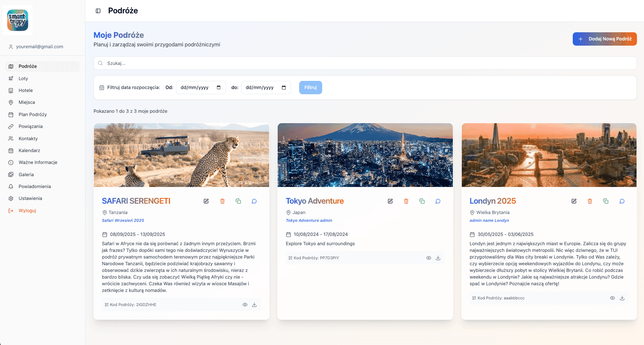Download the Tokyo Adventure trip code
This screenshot has width=644, height=345.
pos(438,258)
